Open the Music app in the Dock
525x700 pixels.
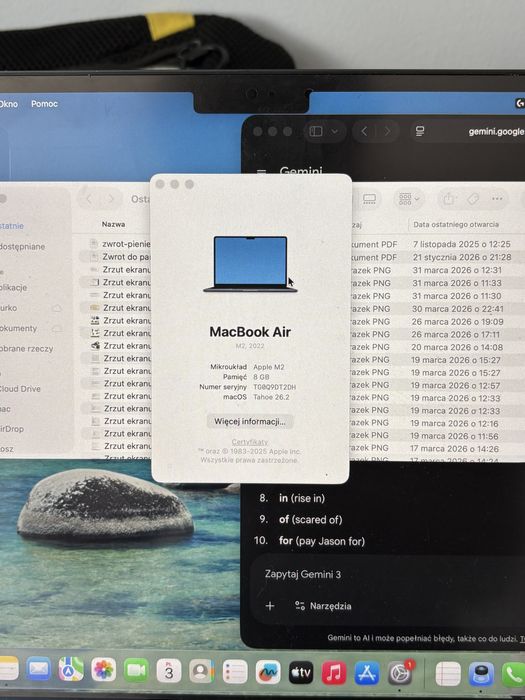pos(334,673)
